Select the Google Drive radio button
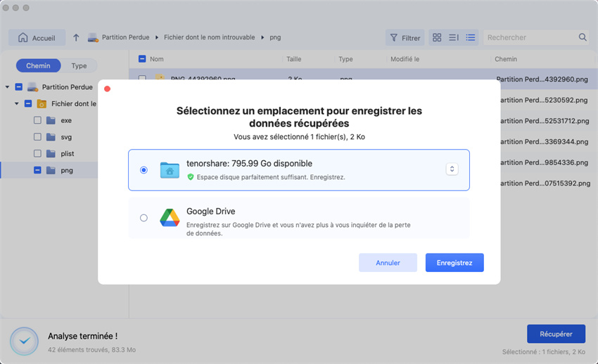 [x=144, y=218]
